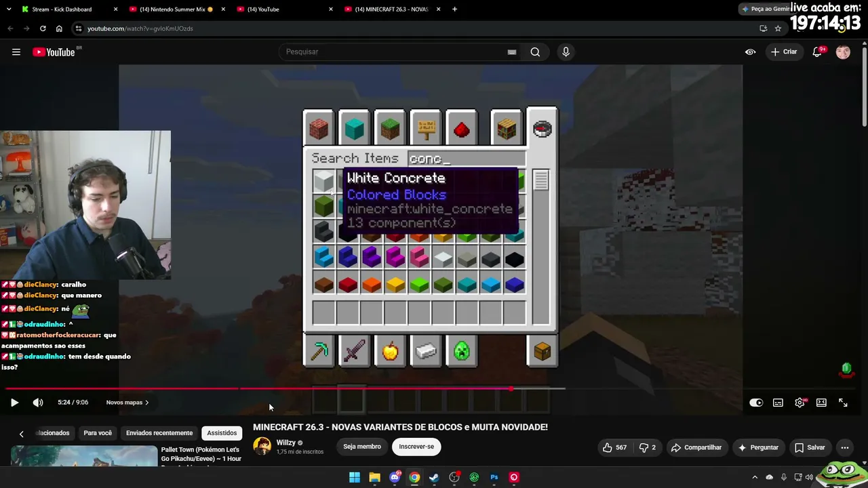Pick the white concrete block
Screen dimensions: 868x488
pos(323,180)
